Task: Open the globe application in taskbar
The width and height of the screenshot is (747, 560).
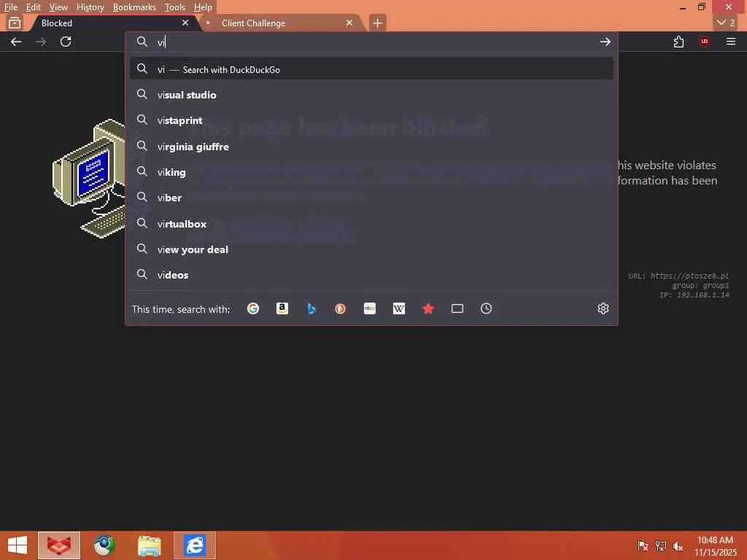Action: pyautogui.click(x=104, y=545)
